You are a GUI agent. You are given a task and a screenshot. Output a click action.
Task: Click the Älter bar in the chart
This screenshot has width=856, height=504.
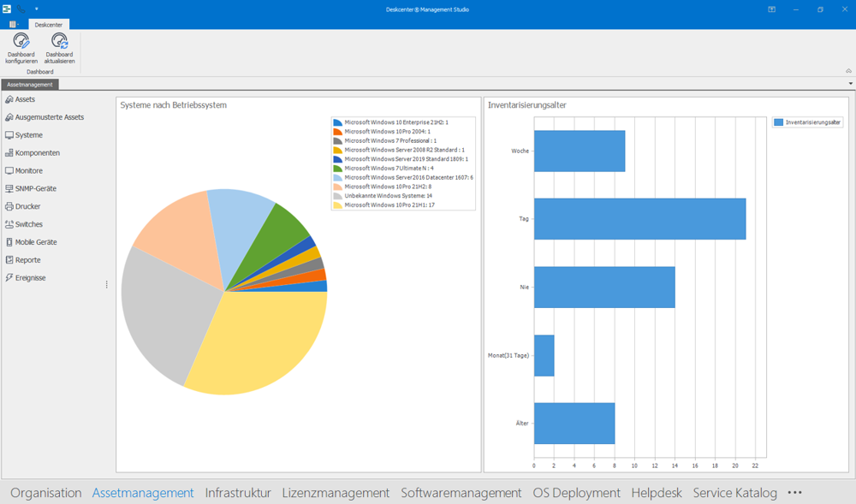[x=574, y=424]
